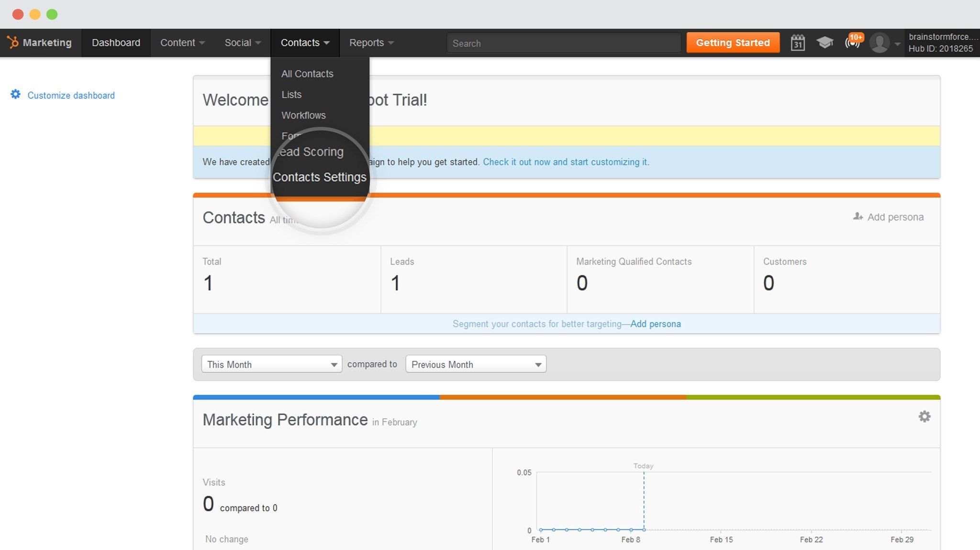
Task: Select Workflows from the Contacts menu
Action: (x=303, y=115)
